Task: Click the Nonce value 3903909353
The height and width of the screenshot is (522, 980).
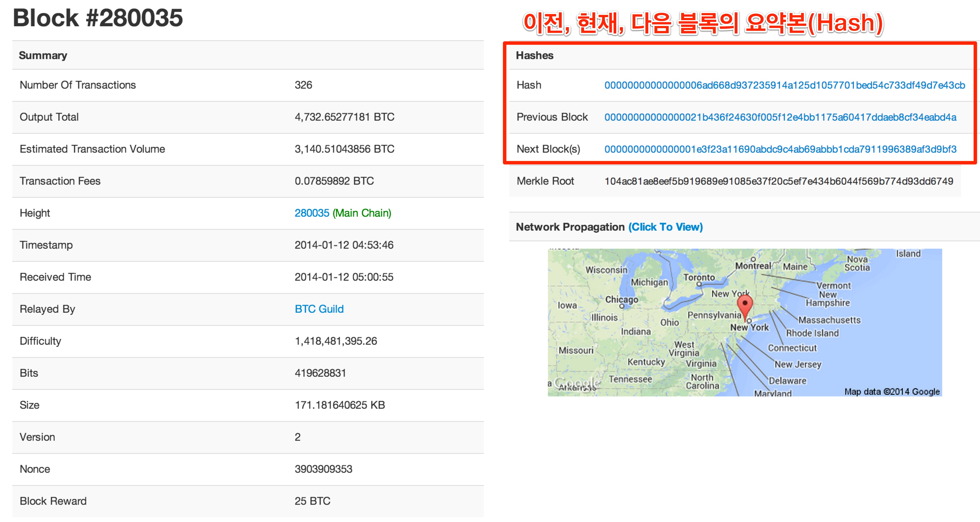Action: 323,469
